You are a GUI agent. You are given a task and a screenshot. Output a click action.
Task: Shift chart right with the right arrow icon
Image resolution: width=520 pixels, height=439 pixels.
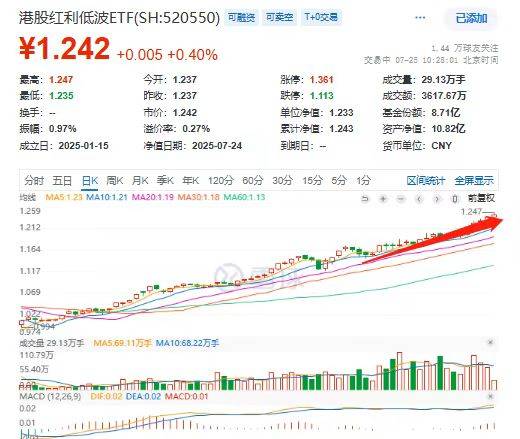tap(437, 199)
